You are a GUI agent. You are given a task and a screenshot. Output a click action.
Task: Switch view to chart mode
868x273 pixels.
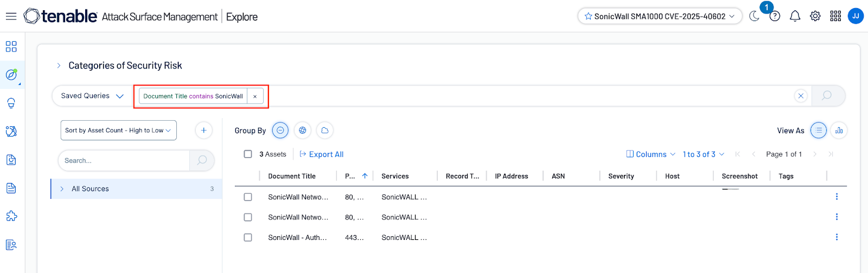(x=839, y=131)
